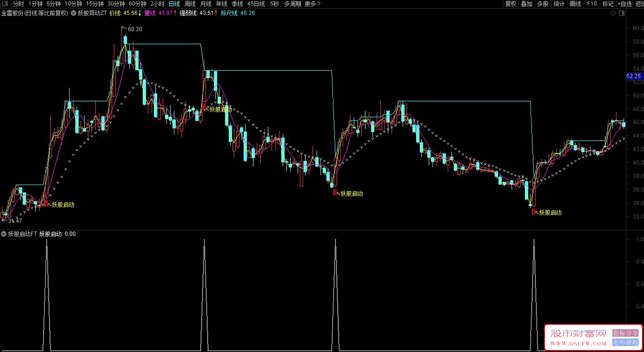Select the 10分钟 period
This screenshot has height=352, width=644.
73,3
